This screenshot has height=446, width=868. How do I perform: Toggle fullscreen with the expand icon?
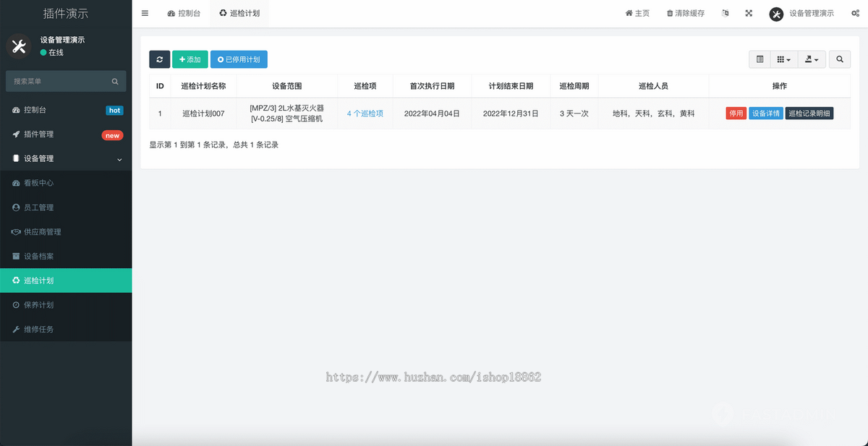(x=749, y=12)
